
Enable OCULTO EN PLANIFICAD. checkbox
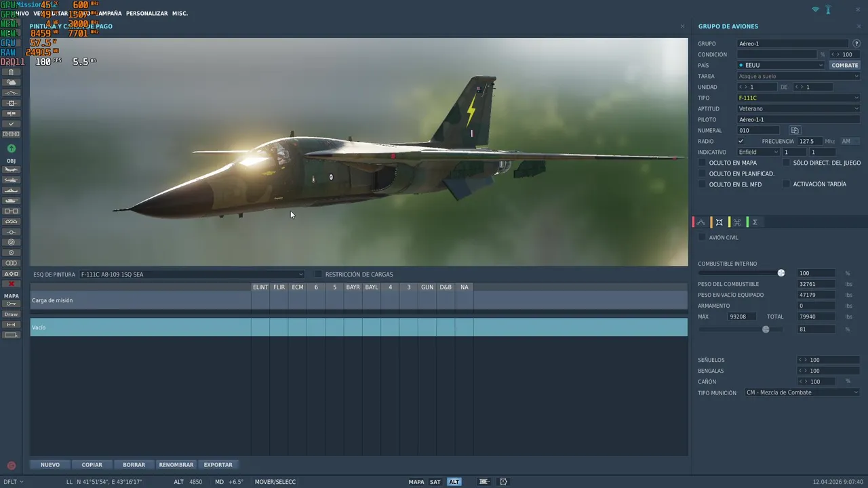tap(703, 174)
